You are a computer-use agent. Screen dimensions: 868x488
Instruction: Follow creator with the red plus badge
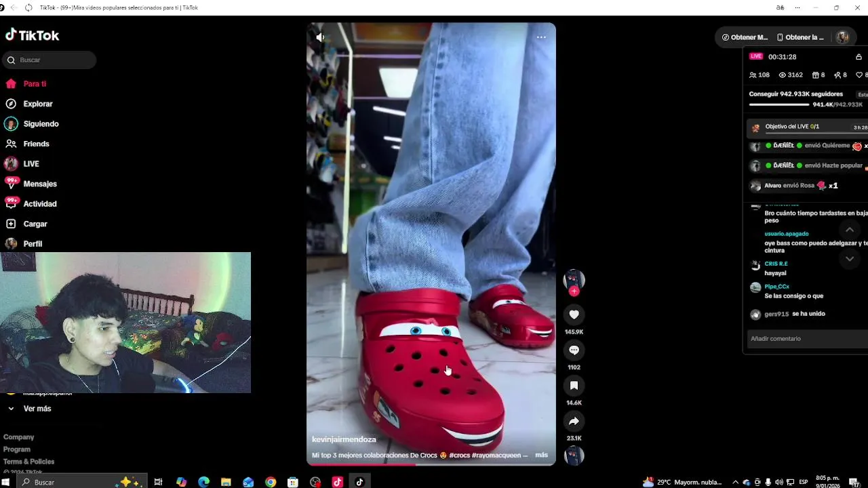click(x=574, y=291)
